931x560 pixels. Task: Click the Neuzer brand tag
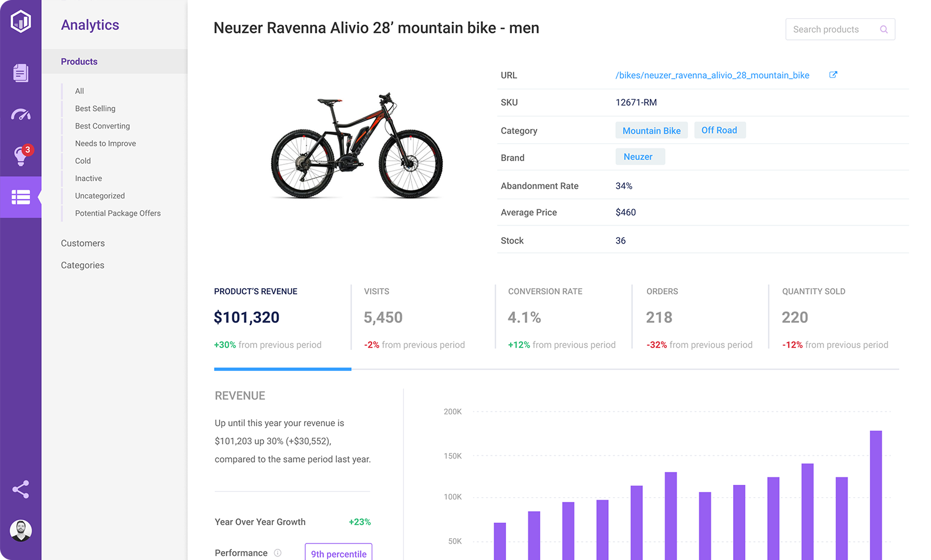[x=639, y=157]
